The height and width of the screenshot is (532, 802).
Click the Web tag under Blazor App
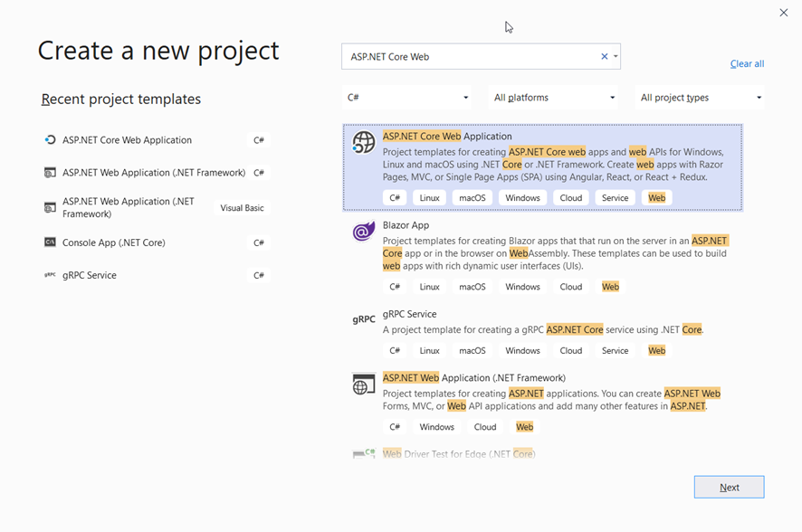click(610, 287)
